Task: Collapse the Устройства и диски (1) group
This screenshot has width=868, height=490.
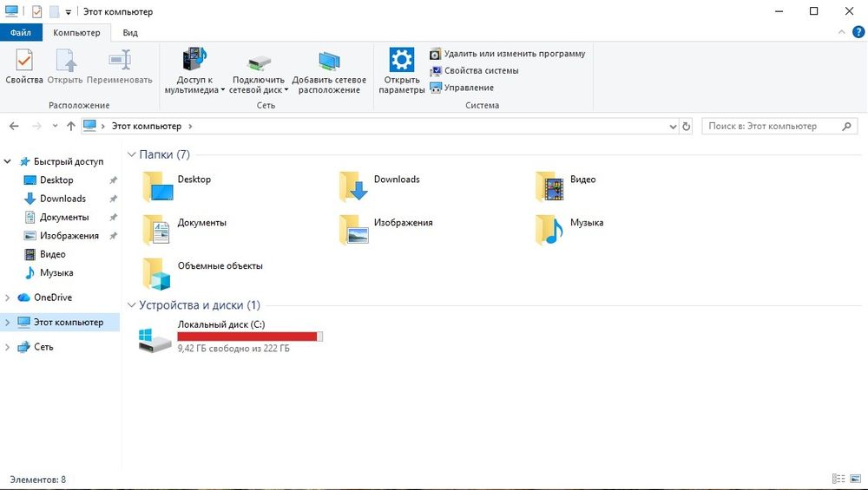Action: (x=132, y=304)
